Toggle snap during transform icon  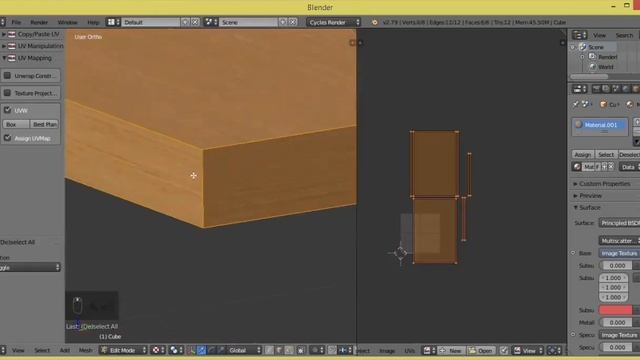pyautogui.click(x=332, y=350)
